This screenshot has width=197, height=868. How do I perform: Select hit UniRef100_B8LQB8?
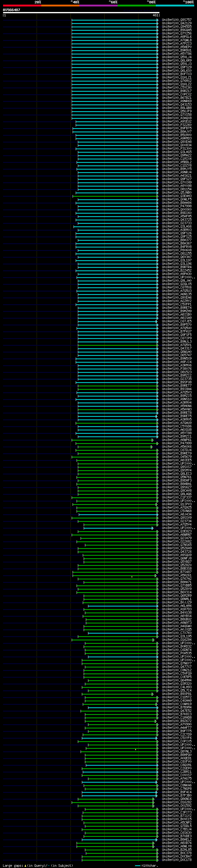177,108
